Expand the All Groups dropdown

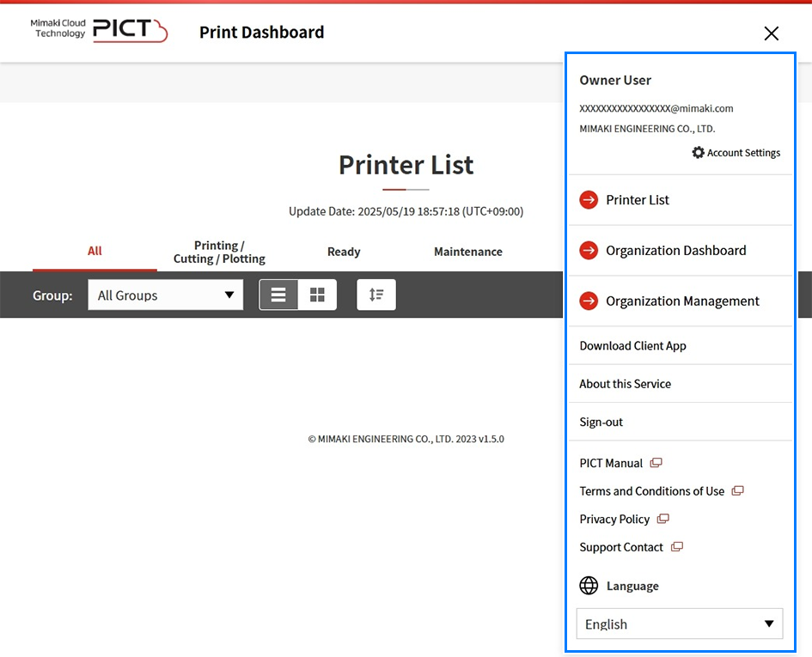(165, 295)
